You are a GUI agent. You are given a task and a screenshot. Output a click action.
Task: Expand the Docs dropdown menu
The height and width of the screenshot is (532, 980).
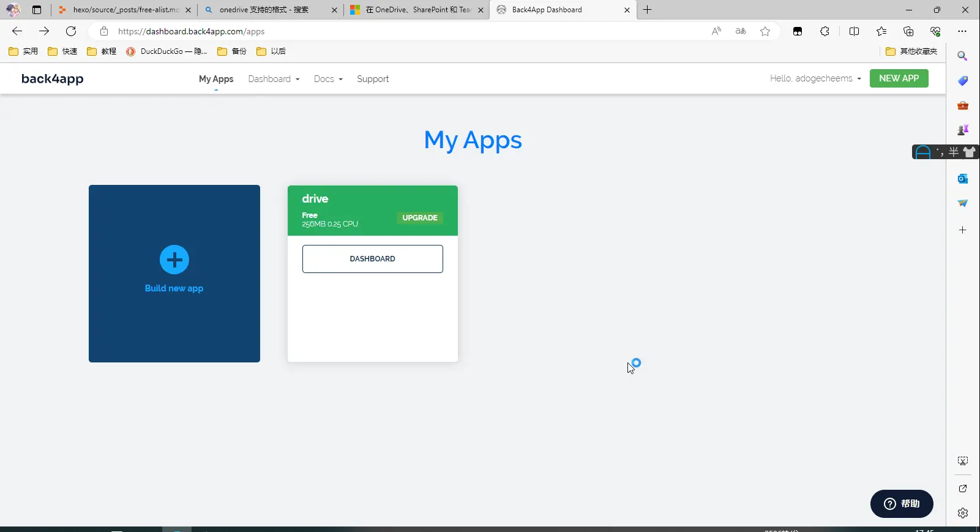(328, 79)
